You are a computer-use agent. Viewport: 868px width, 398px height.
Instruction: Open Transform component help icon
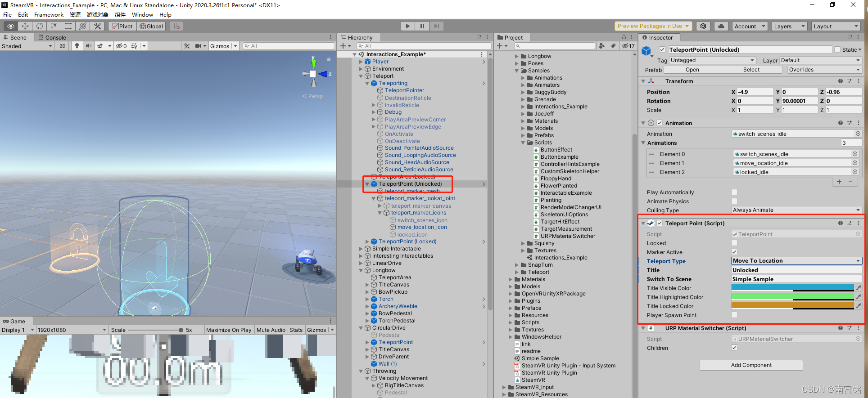(840, 81)
